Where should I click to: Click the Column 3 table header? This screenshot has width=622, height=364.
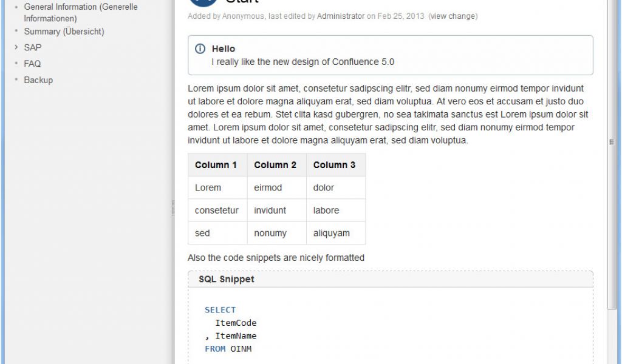click(335, 165)
